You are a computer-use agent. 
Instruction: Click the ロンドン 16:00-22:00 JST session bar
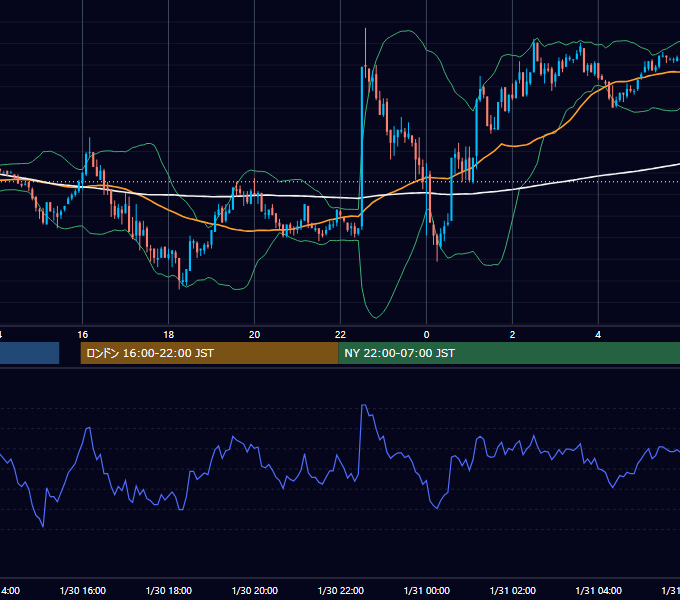[x=209, y=353]
